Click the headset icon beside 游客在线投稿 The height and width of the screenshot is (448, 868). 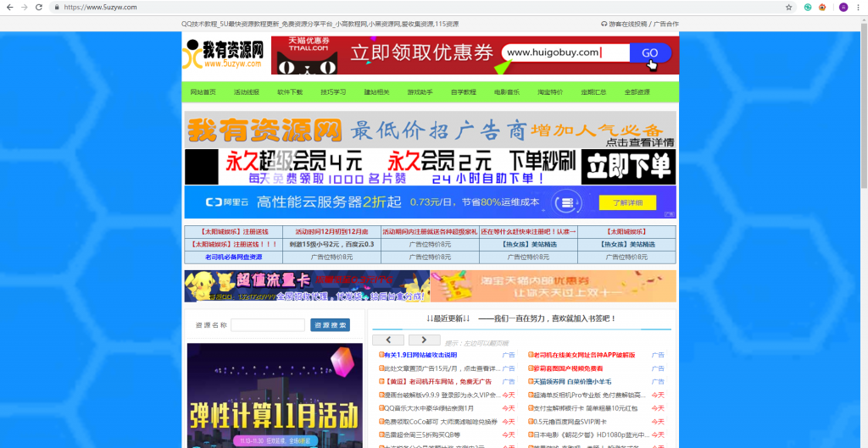click(x=604, y=24)
